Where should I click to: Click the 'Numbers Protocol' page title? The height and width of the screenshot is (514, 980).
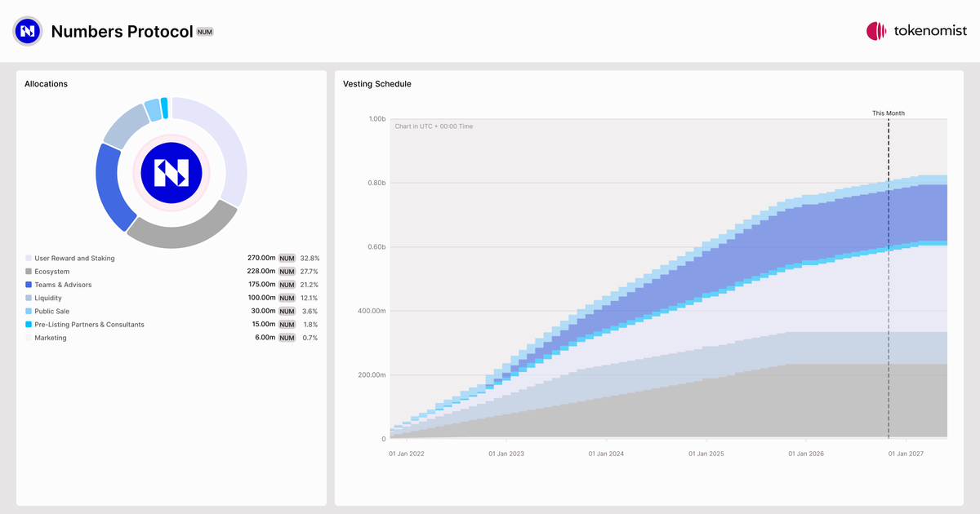coord(122,32)
